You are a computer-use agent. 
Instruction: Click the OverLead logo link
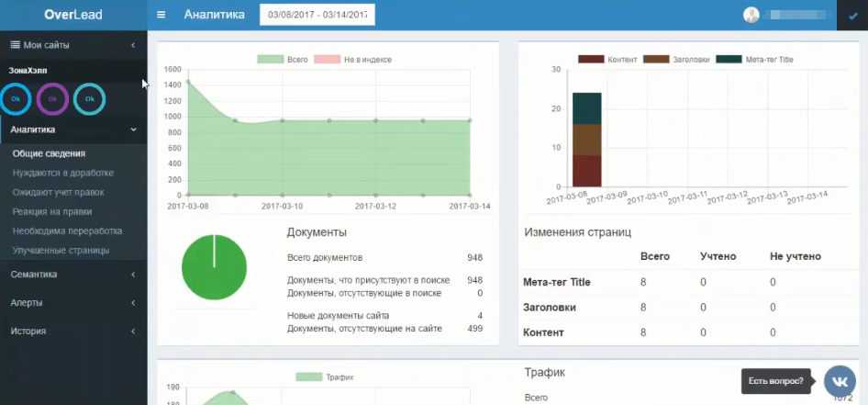(x=72, y=15)
